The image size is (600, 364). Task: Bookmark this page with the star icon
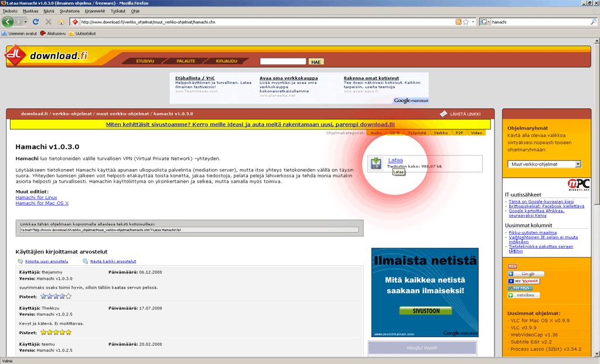[x=466, y=22]
